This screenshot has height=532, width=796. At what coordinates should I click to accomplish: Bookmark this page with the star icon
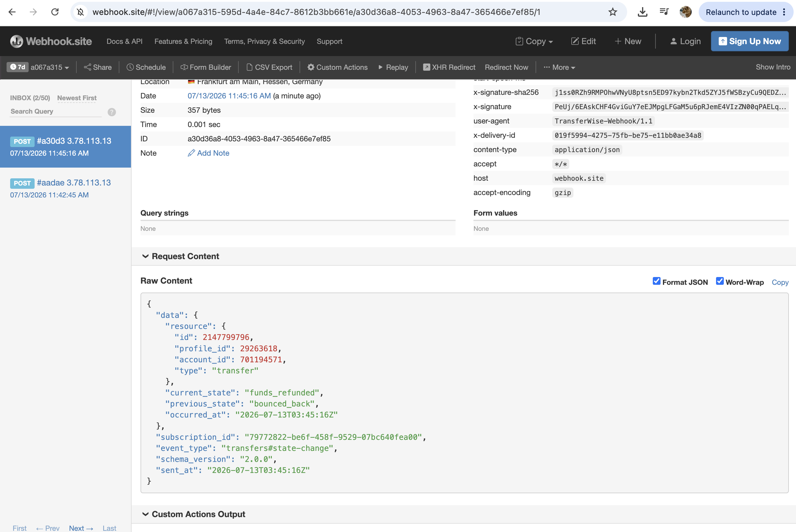(x=612, y=12)
